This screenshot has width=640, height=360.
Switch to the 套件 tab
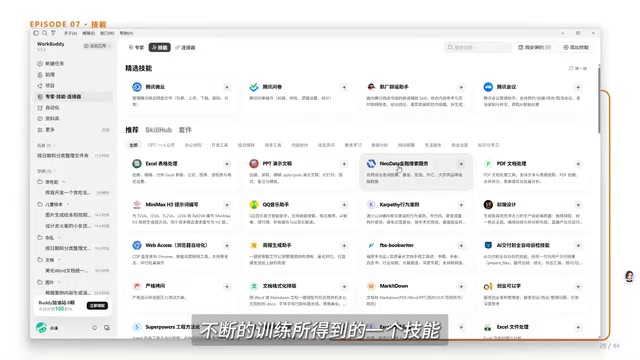[185, 130]
